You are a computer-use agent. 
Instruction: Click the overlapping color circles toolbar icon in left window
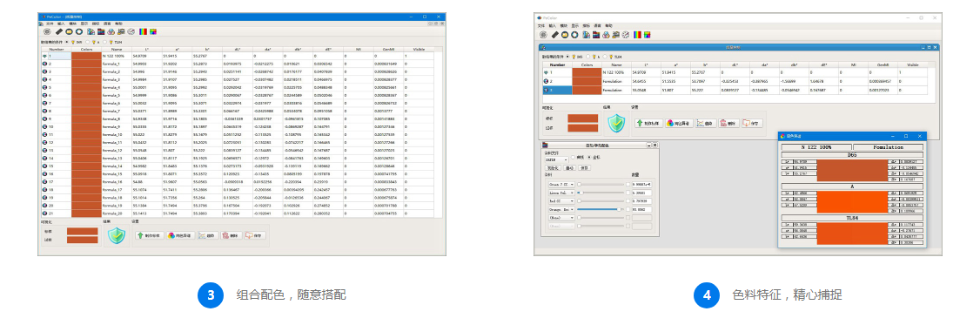tap(111, 32)
